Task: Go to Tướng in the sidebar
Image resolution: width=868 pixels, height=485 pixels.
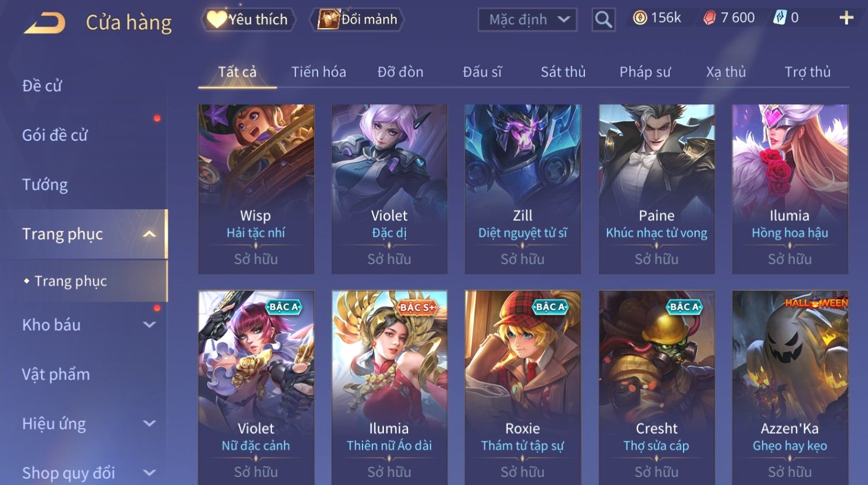Action: point(45,185)
